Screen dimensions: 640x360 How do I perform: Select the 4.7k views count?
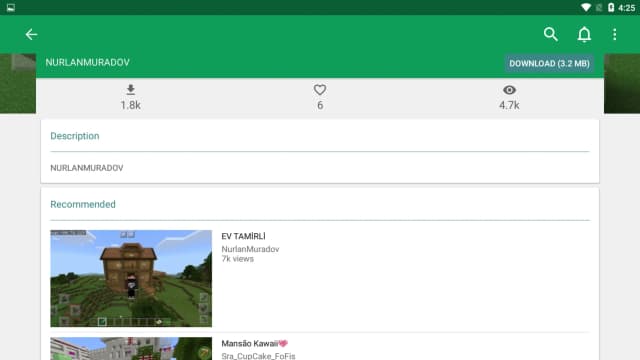509,105
